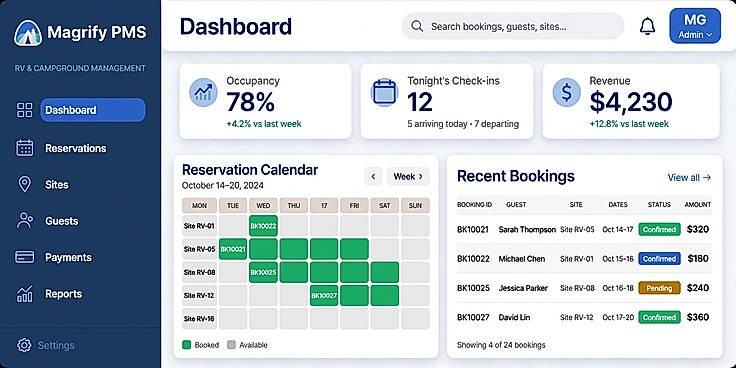This screenshot has height=368, width=736.
Task: Click the THU column header
Action: (x=294, y=206)
